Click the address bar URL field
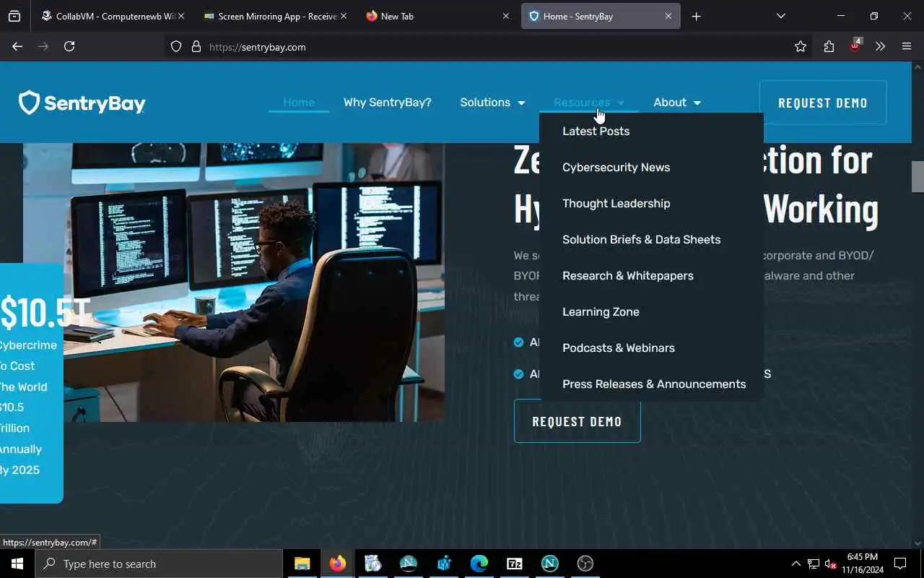Image resolution: width=924 pixels, height=578 pixels. 476,47
